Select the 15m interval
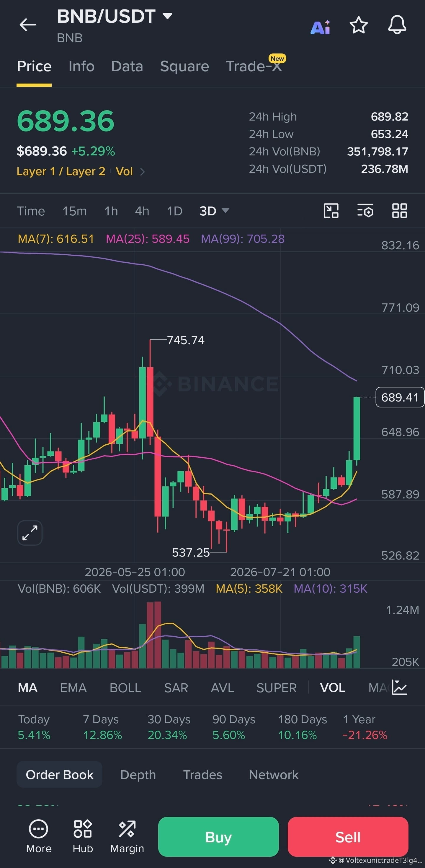The height and width of the screenshot is (868, 425). tap(75, 211)
